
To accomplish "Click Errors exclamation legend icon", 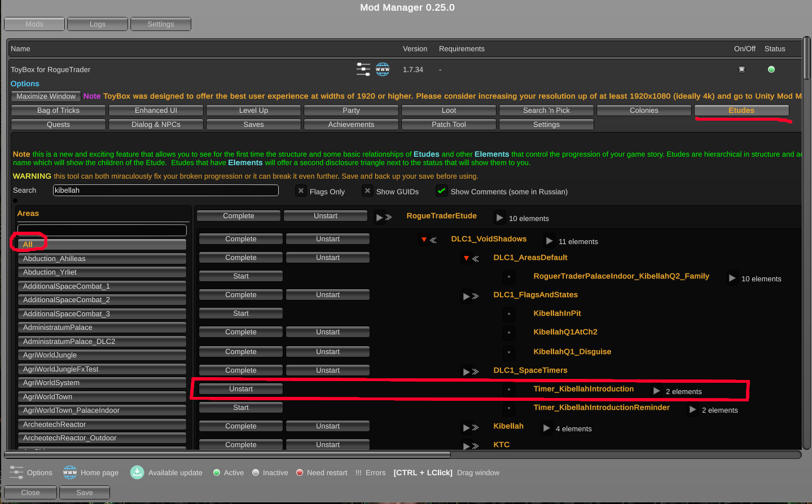I will tap(358, 472).
